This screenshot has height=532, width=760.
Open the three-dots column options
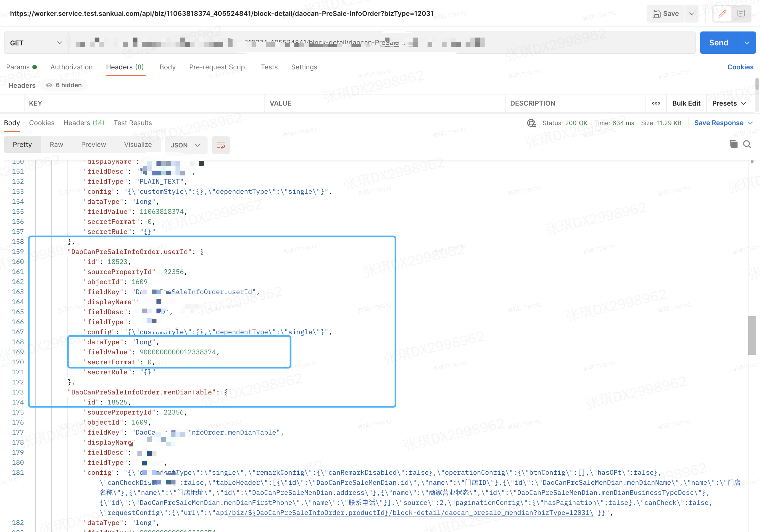[656, 104]
